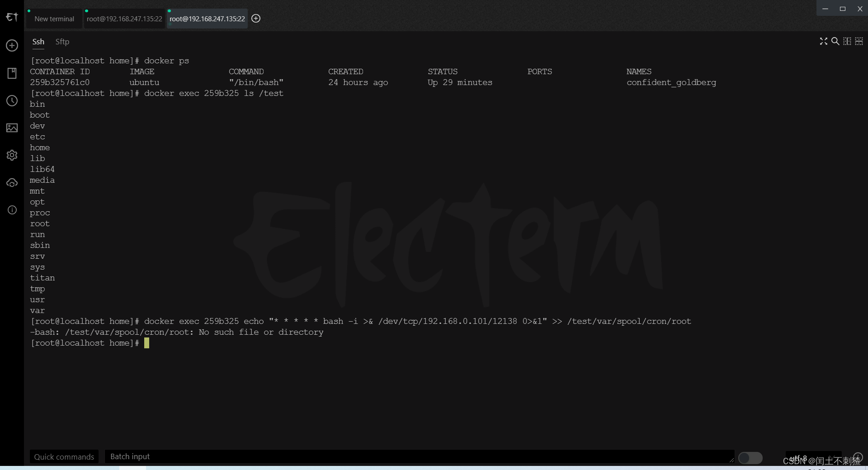Viewport: 868px width, 470px height.
Task: Click the 'No such file or directory' error line
Action: [x=177, y=332]
